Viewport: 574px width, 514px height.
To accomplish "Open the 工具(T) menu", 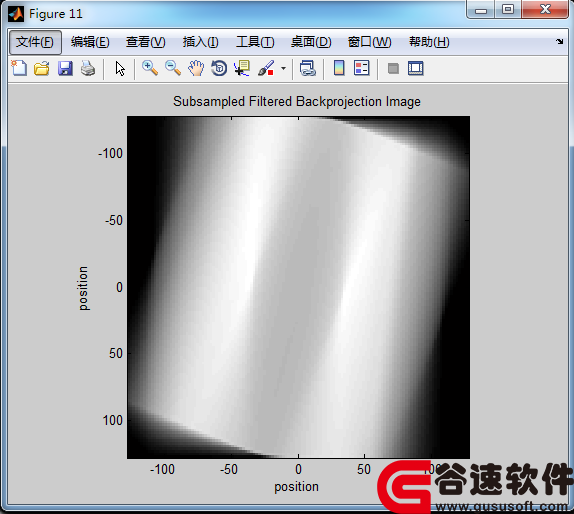I will tap(255, 42).
